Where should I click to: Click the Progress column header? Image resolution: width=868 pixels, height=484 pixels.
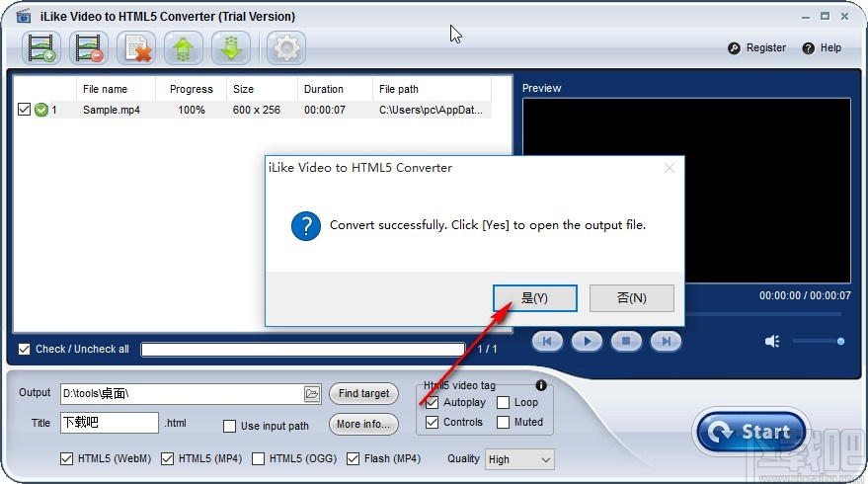point(191,89)
